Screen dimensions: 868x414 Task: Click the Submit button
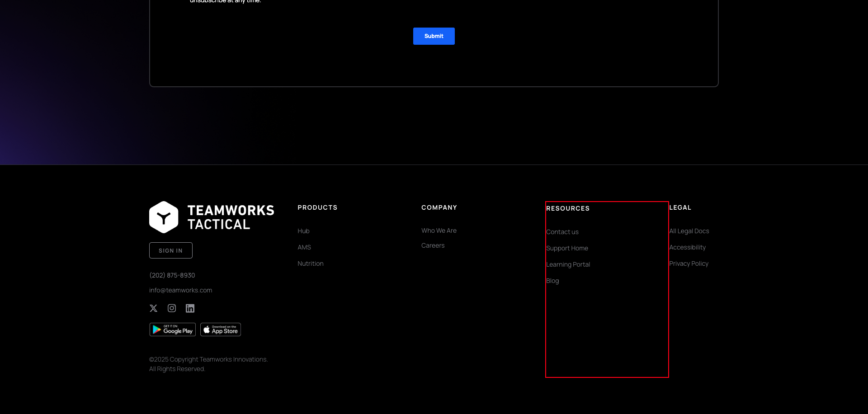pos(434,36)
